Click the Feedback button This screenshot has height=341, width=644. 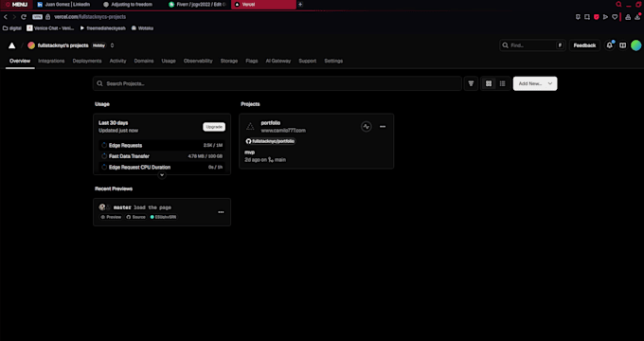pos(584,45)
